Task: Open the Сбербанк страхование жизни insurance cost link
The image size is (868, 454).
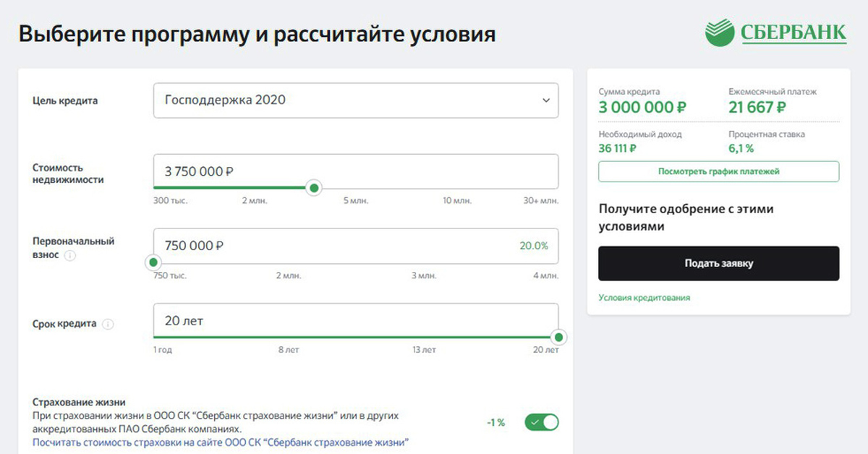Action: (x=221, y=442)
